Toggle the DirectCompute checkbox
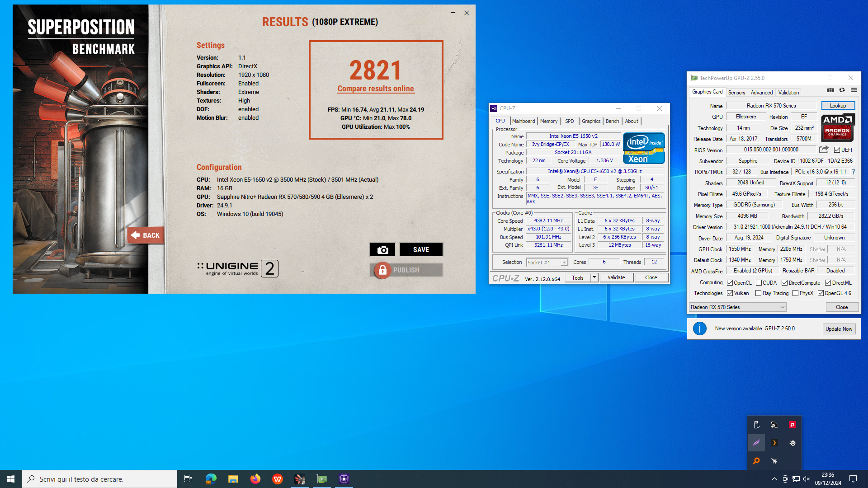Screen dimensions: 868x488 pyautogui.click(x=784, y=283)
